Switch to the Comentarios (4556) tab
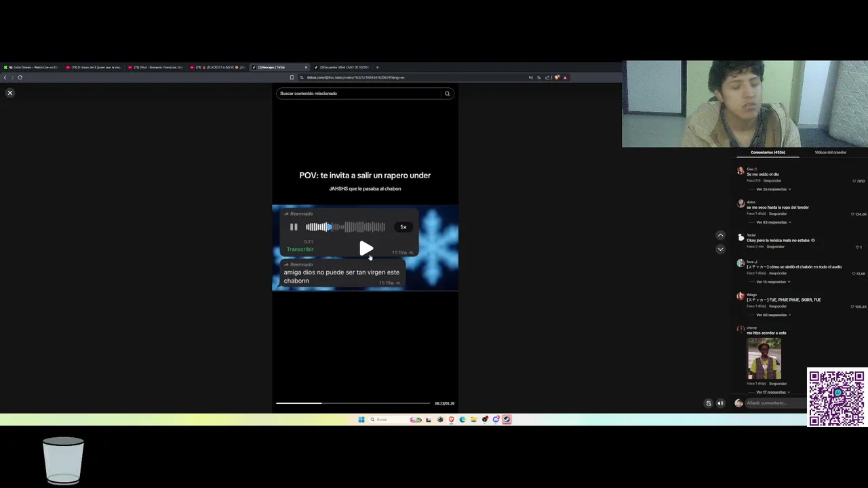This screenshot has width=868, height=488. coord(768,152)
